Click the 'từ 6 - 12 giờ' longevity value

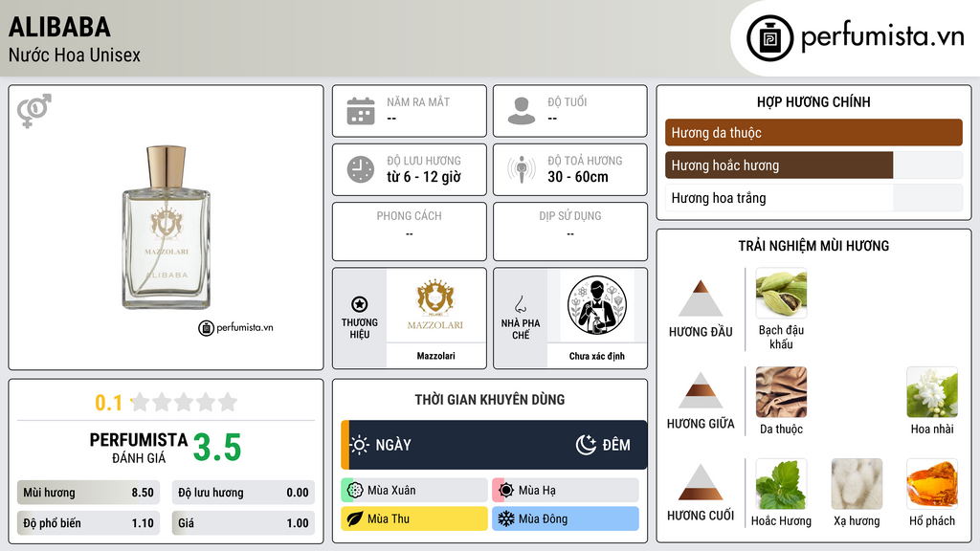point(424,177)
